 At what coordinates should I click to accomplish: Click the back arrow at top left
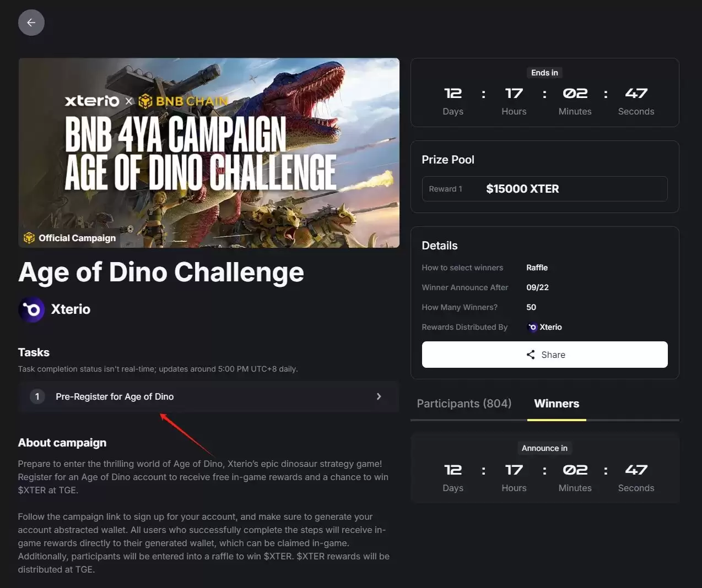(31, 22)
